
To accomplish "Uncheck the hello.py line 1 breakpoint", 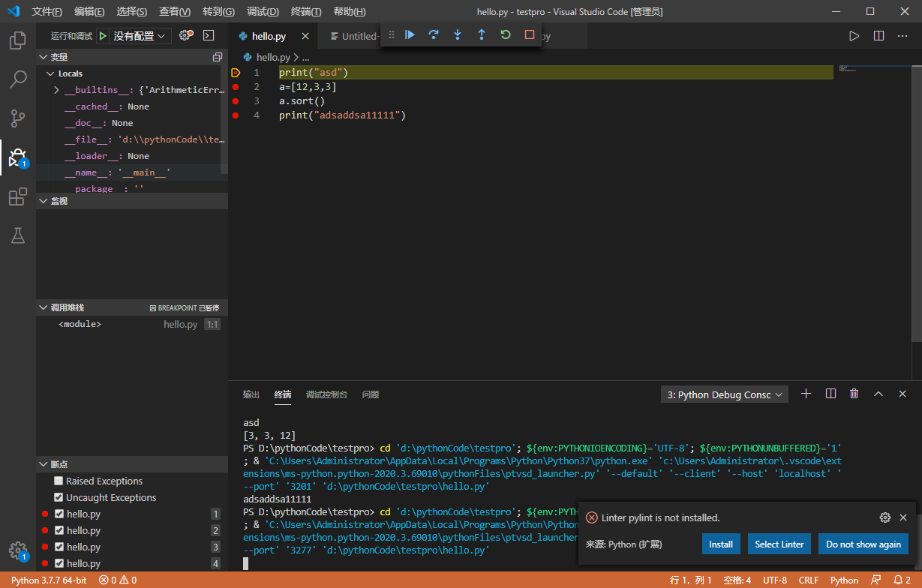I will (x=59, y=514).
